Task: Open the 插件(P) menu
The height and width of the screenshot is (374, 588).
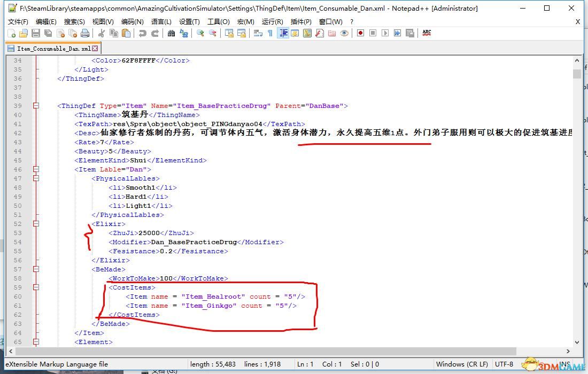Action: (x=301, y=21)
